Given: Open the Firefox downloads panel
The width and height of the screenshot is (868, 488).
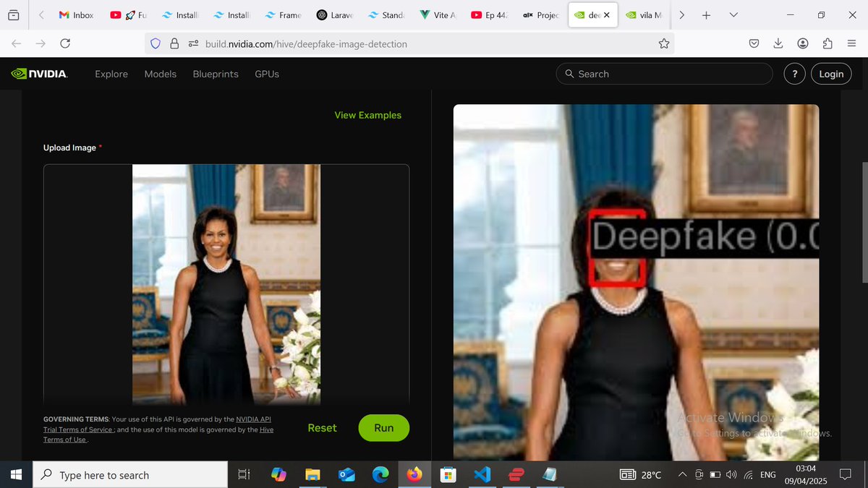Looking at the screenshot, I should 778,44.
